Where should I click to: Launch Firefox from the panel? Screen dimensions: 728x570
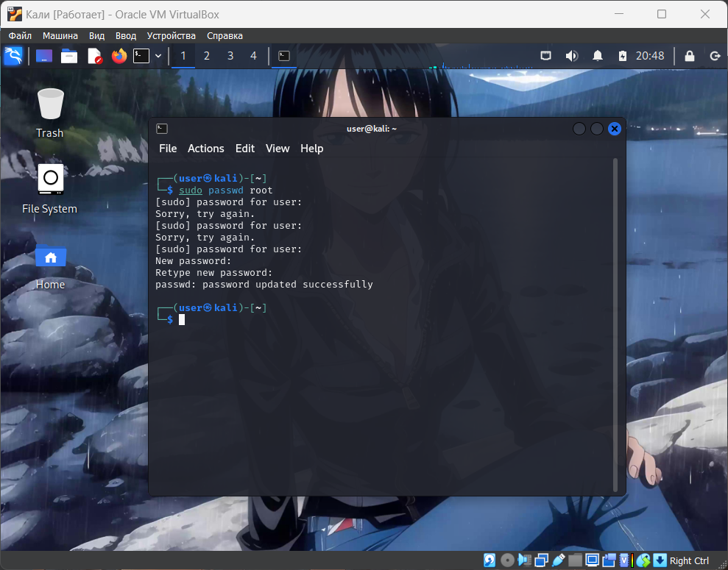click(119, 56)
